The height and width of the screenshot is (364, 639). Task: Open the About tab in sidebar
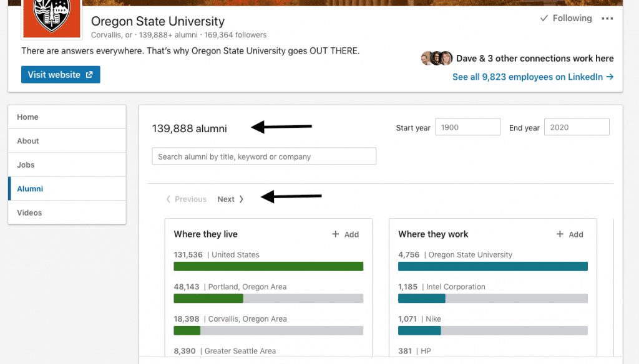click(x=67, y=141)
